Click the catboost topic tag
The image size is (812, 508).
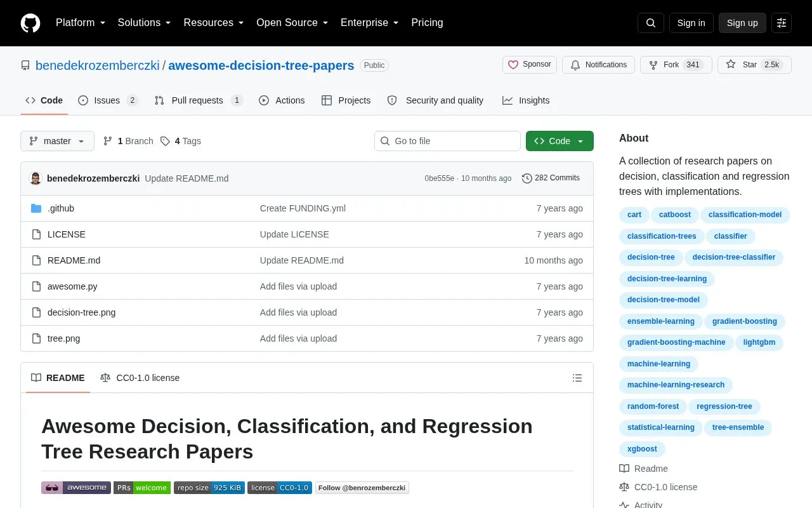point(675,215)
